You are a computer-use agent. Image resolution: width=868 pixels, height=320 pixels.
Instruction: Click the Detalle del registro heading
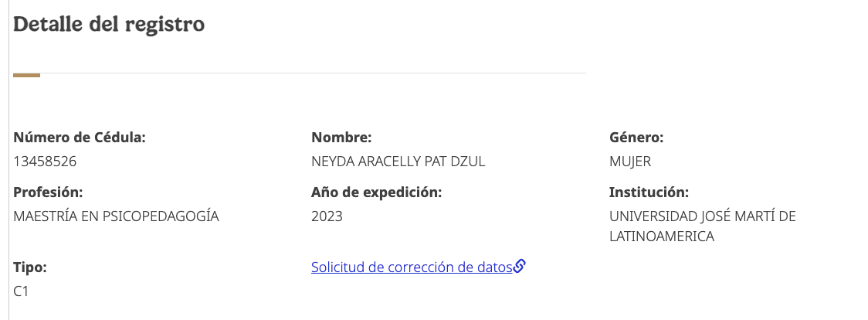point(109,24)
